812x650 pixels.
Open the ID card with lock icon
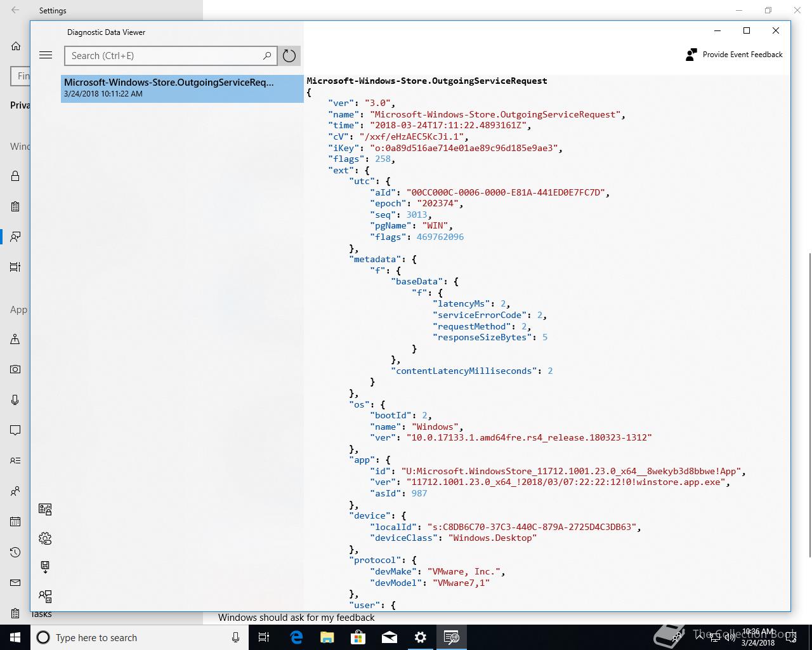pos(45,509)
